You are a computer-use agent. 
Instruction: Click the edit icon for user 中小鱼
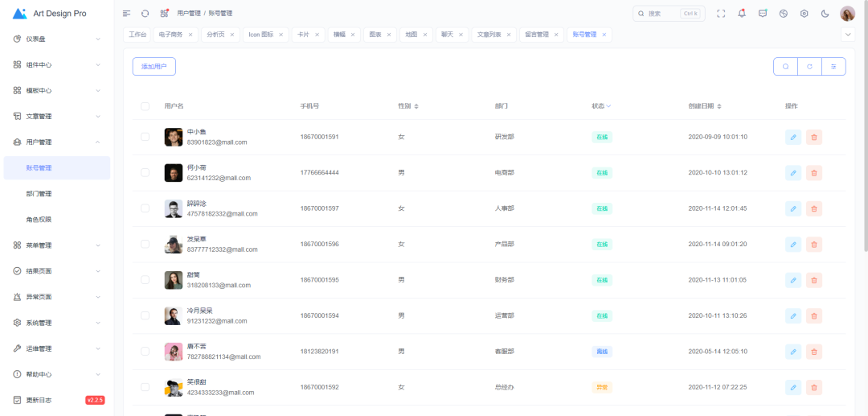coord(793,137)
